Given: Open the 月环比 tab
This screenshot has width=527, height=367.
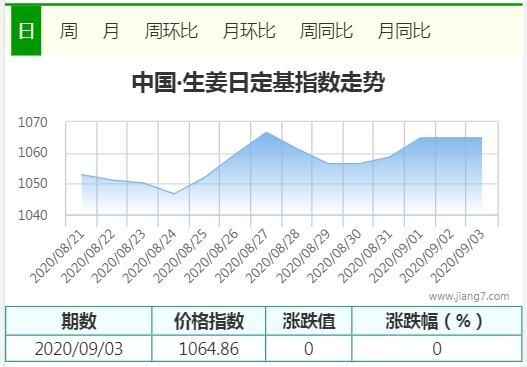Looking at the screenshot, I should point(249,31).
